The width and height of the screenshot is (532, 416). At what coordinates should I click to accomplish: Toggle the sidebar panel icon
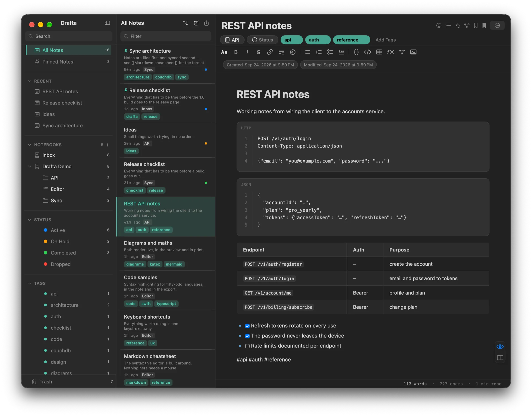tap(107, 23)
